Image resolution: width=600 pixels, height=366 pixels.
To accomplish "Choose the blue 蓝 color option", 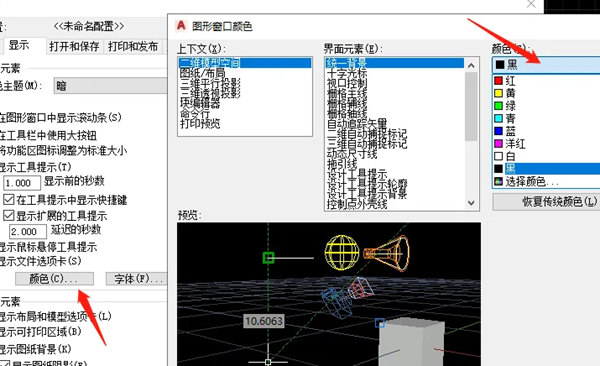I will point(546,131).
